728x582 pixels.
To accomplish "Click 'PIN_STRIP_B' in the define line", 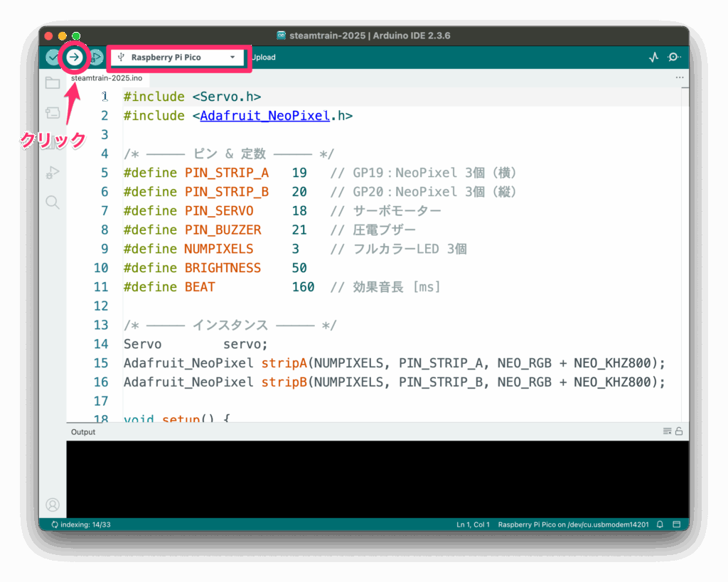I will coord(227,192).
